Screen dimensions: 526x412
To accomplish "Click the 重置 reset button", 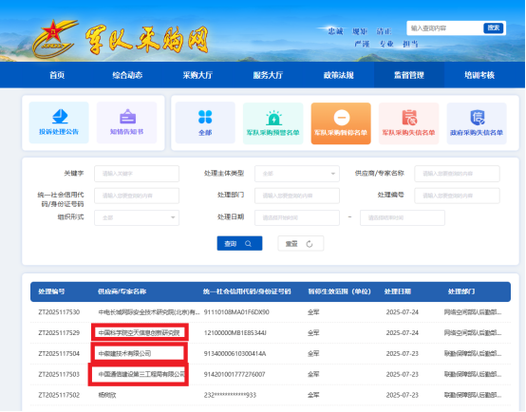I will [301, 244].
